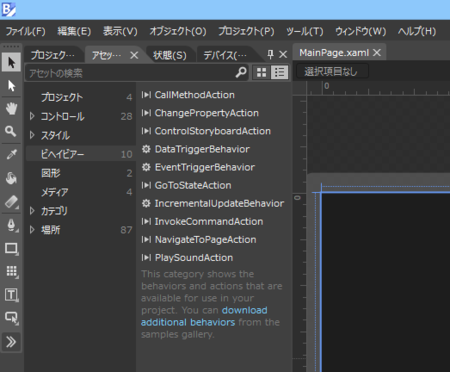Select the Selection arrow tool
450x372 pixels.
coord(11,62)
